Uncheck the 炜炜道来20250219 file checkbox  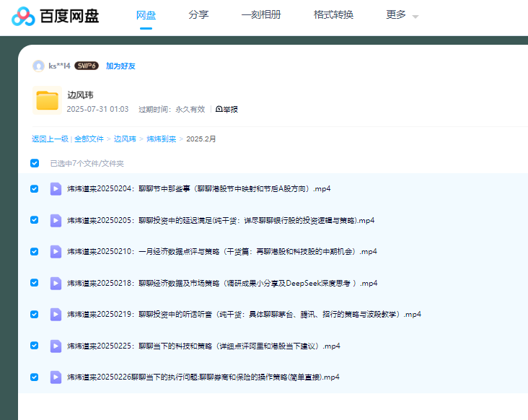pos(35,314)
